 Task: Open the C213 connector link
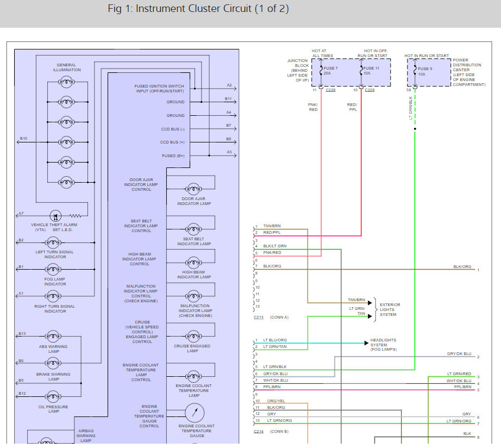(259, 317)
